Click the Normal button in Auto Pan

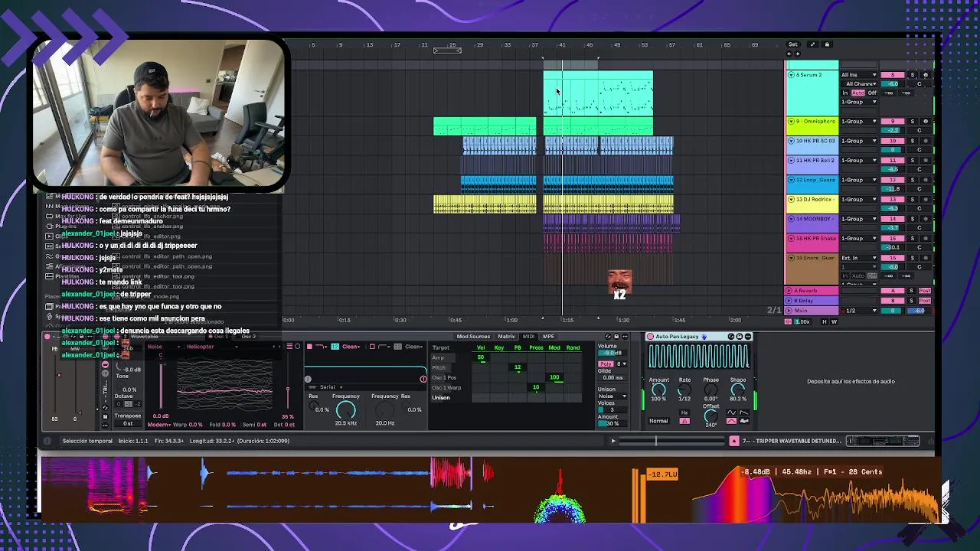coord(658,421)
